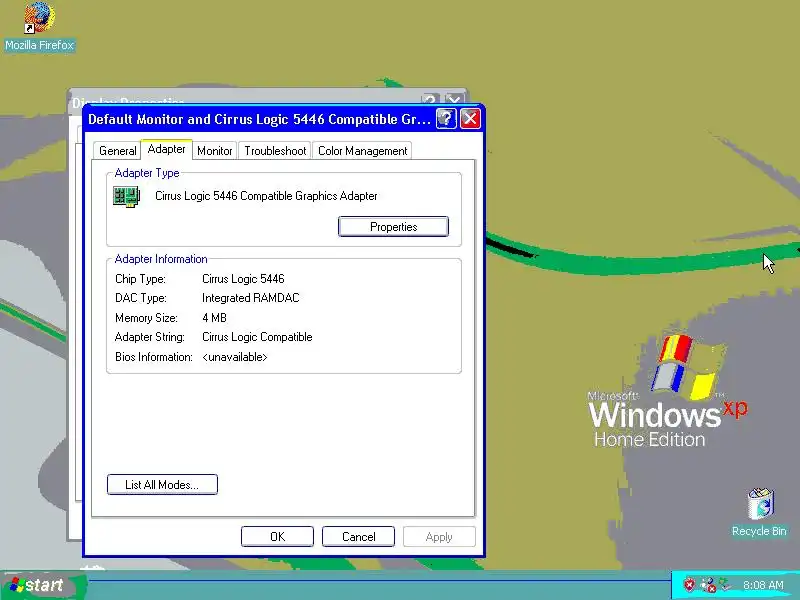
Task: Click the Safely Remove Hardware tray icon
Action: pyautogui.click(x=724, y=584)
